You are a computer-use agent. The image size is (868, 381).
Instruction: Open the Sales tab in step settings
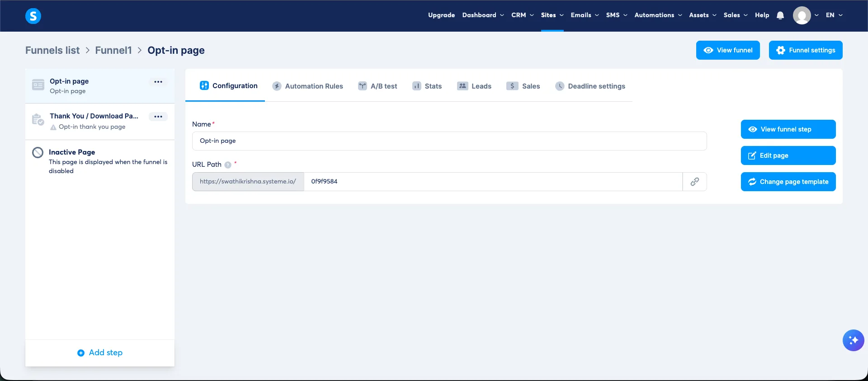point(523,86)
